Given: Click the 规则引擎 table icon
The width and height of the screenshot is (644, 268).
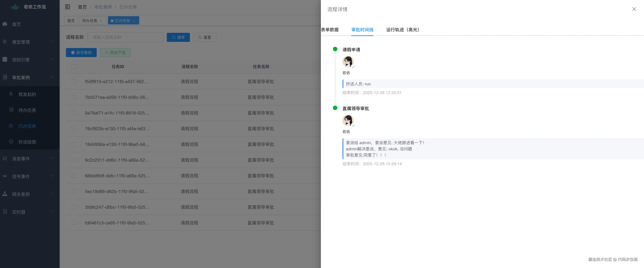Looking at the screenshot, I should (5, 59).
